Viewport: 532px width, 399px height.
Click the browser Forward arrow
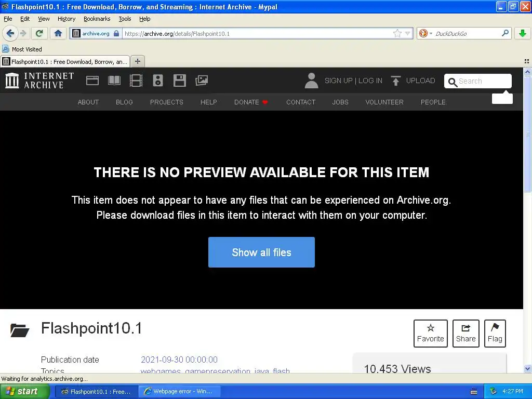pos(23,33)
